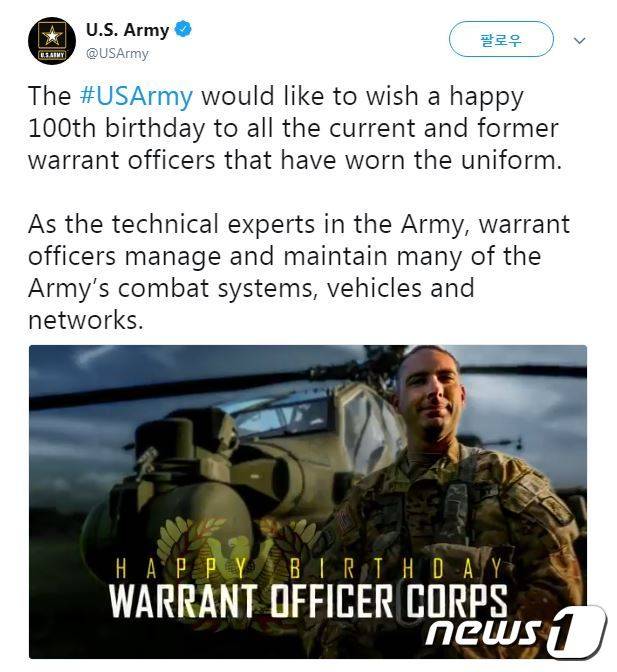This screenshot has height=672, width=617.
Task: Click the word 'networks.' in the tweet
Action: [86, 320]
